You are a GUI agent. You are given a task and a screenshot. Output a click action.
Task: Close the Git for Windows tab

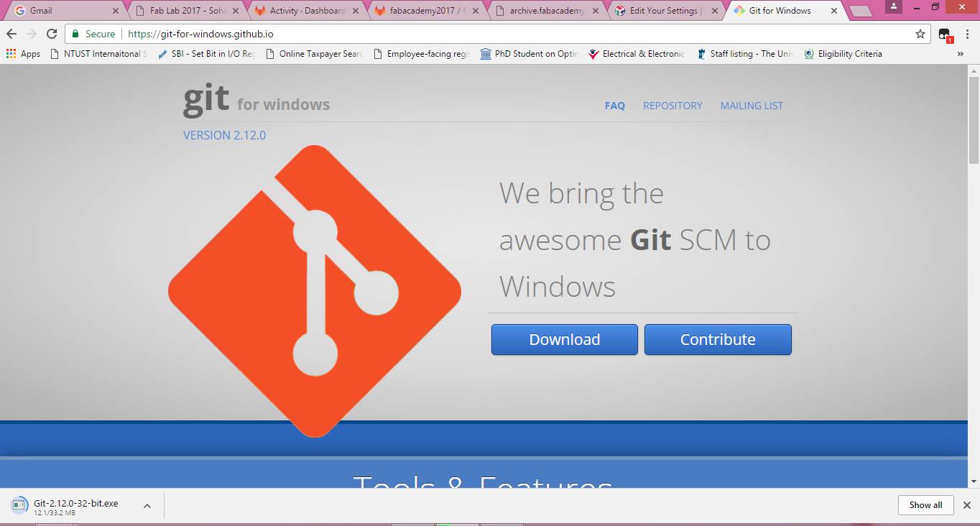pos(834,11)
